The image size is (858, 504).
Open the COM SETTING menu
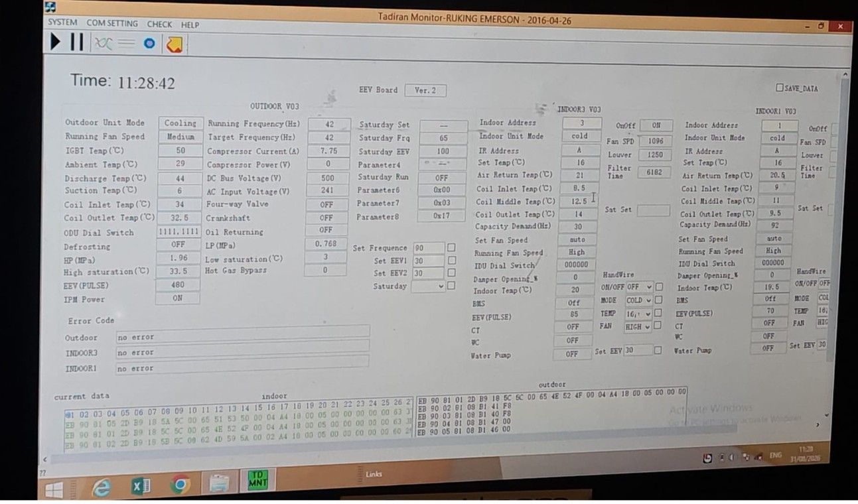(112, 23)
